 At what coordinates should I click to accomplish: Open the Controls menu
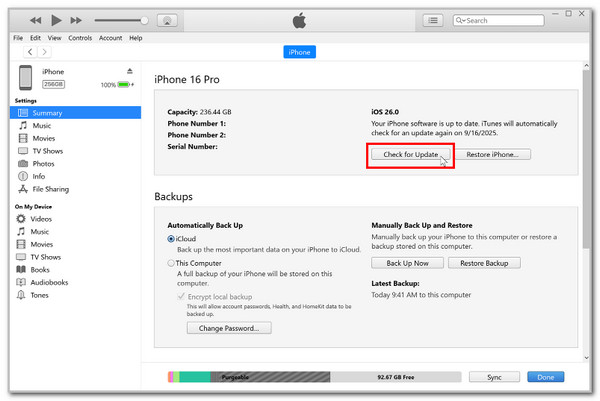(80, 38)
